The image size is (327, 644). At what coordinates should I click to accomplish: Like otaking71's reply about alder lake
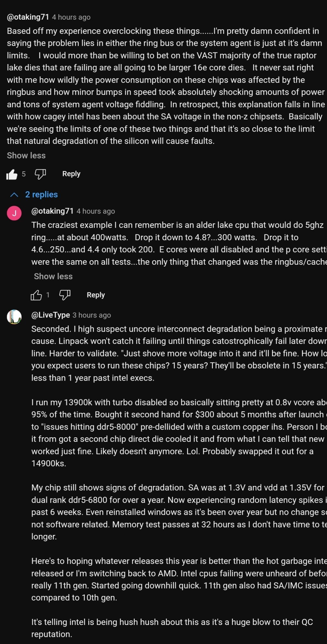tap(36, 295)
